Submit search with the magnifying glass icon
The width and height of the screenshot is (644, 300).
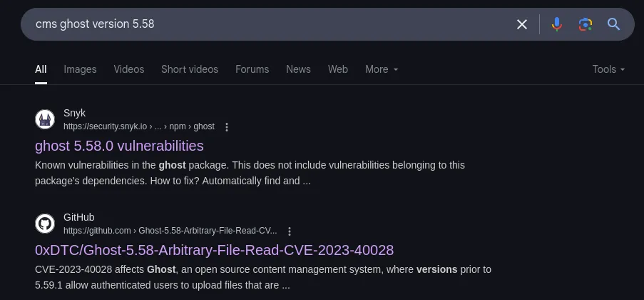[x=613, y=24]
